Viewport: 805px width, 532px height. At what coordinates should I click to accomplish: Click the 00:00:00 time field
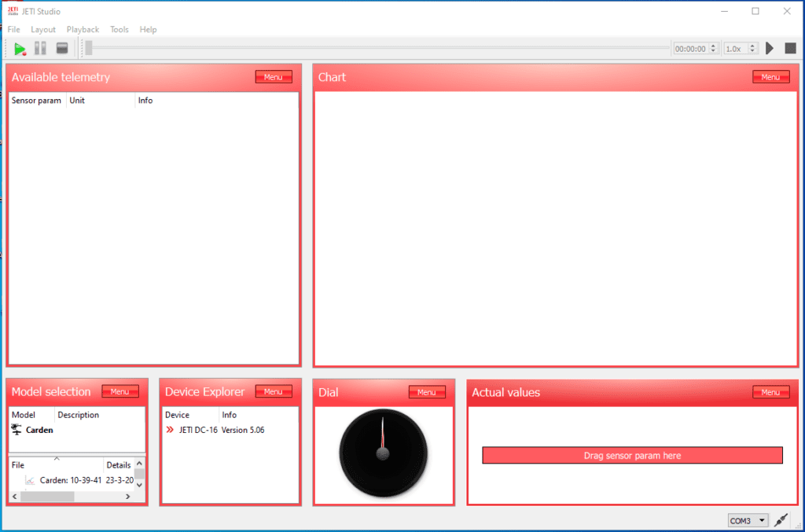(690, 49)
